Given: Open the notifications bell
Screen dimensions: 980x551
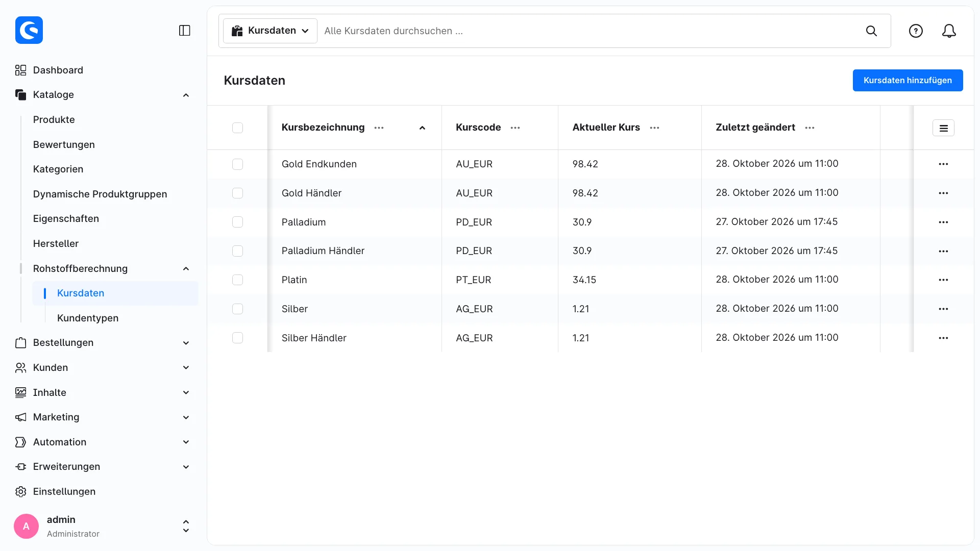Looking at the screenshot, I should coord(949,31).
